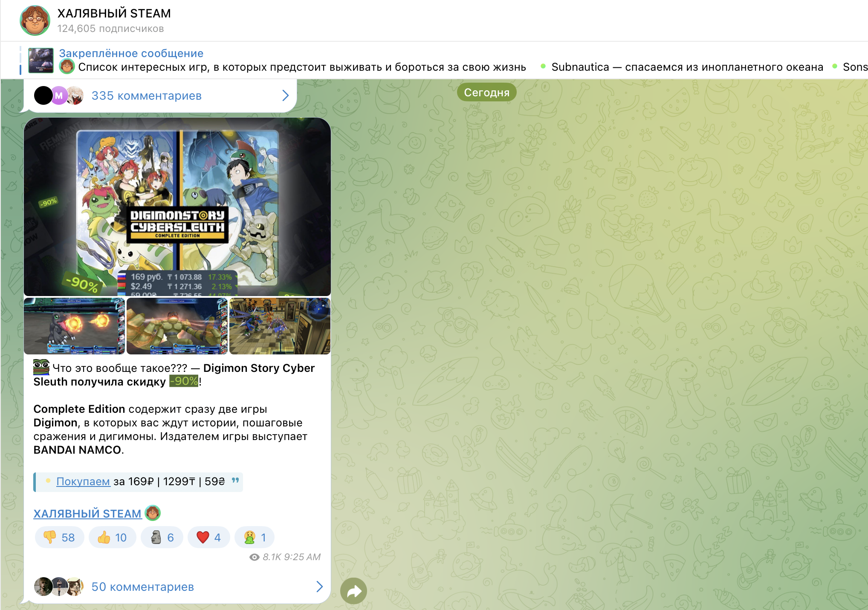
Task: Click the small avatar icon in pinned message
Action: tap(67, 66)
